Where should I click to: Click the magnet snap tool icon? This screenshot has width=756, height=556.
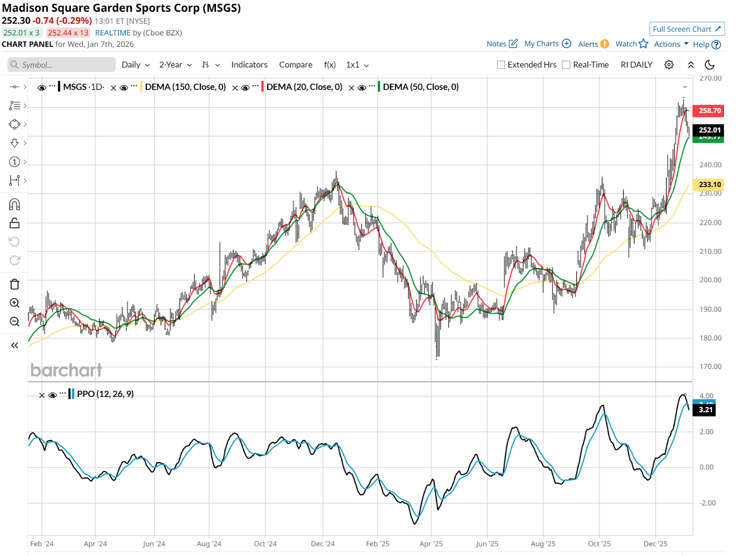click(x=15, y=205)
